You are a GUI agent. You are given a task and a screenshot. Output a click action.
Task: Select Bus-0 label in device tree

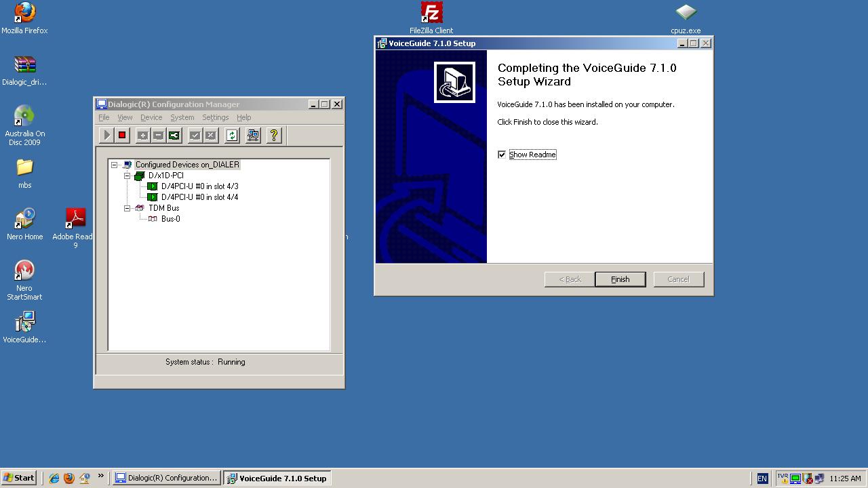[170, 219]
